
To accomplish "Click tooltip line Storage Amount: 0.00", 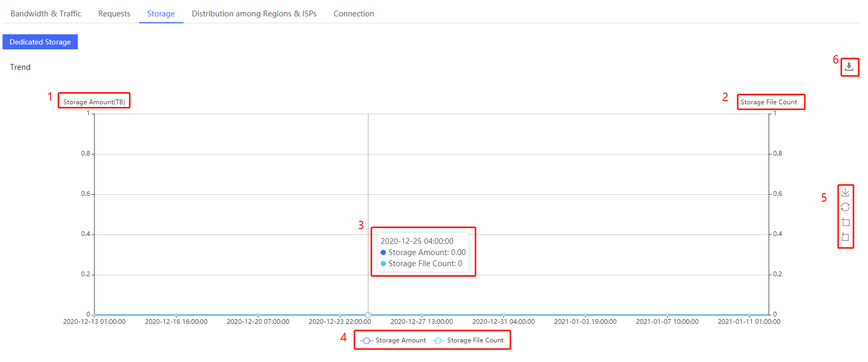I will (423, 252).
